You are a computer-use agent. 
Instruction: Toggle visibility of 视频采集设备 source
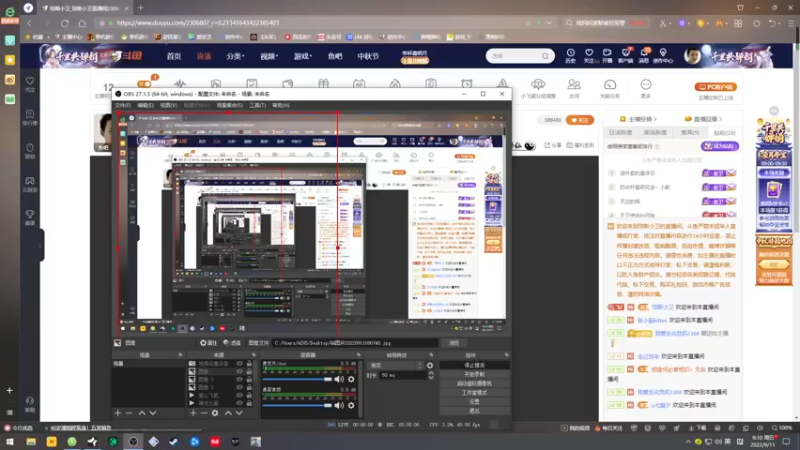point(239,364)
